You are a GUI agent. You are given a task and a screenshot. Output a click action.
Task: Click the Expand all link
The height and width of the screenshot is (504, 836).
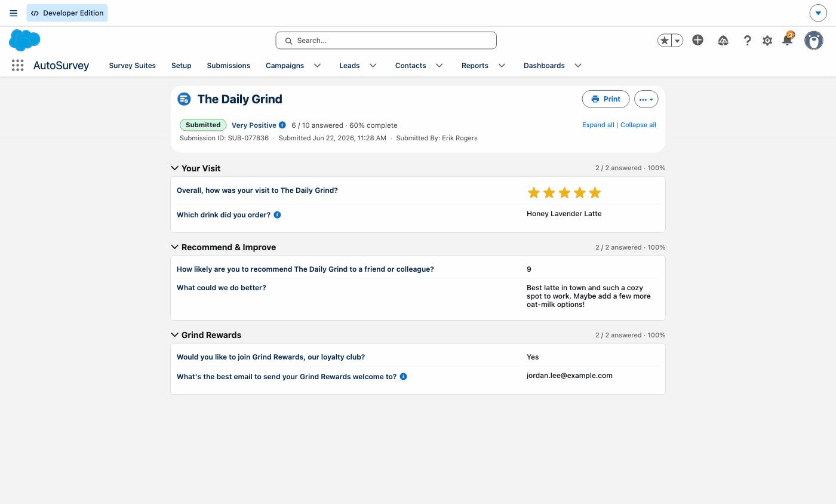[x=598, y=125]
